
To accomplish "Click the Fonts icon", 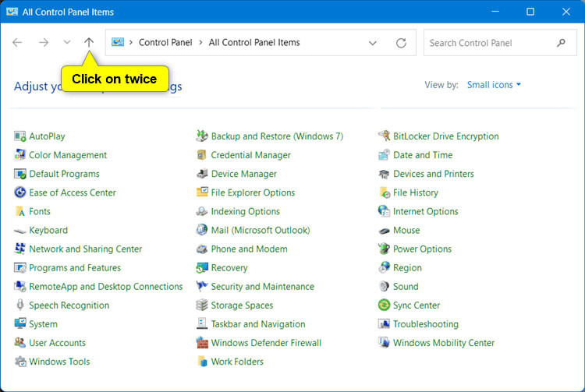I will point(20,211).
